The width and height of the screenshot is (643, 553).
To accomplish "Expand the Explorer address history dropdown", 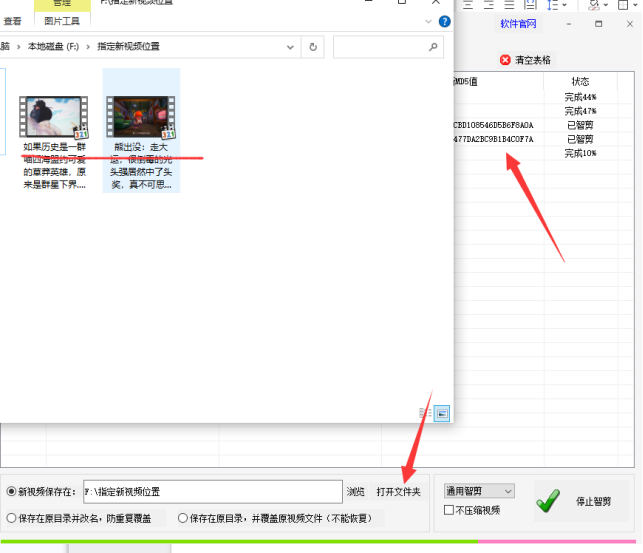I will click(x=290, y=47).
